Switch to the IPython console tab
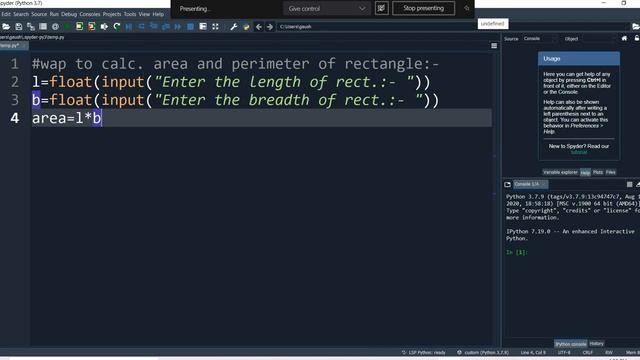 [x=570, y=344]
